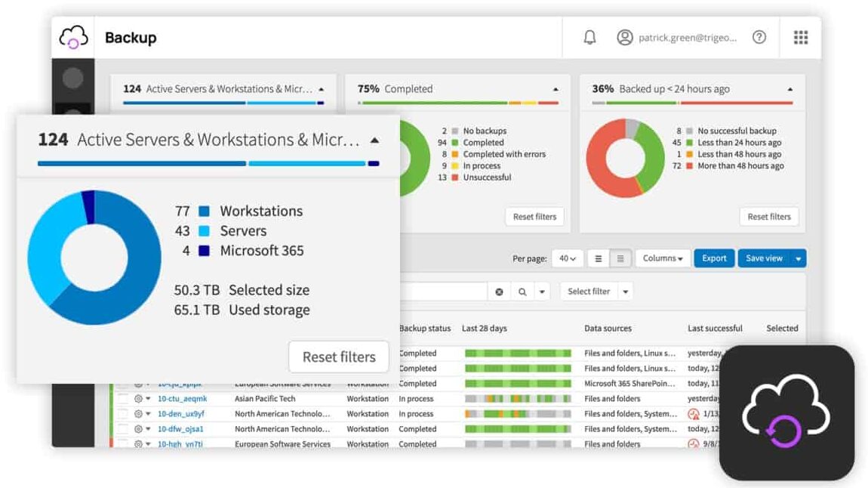Open the Select filter dropdown
This screenshot has width=868, height=488.
[x=596, y=291]
